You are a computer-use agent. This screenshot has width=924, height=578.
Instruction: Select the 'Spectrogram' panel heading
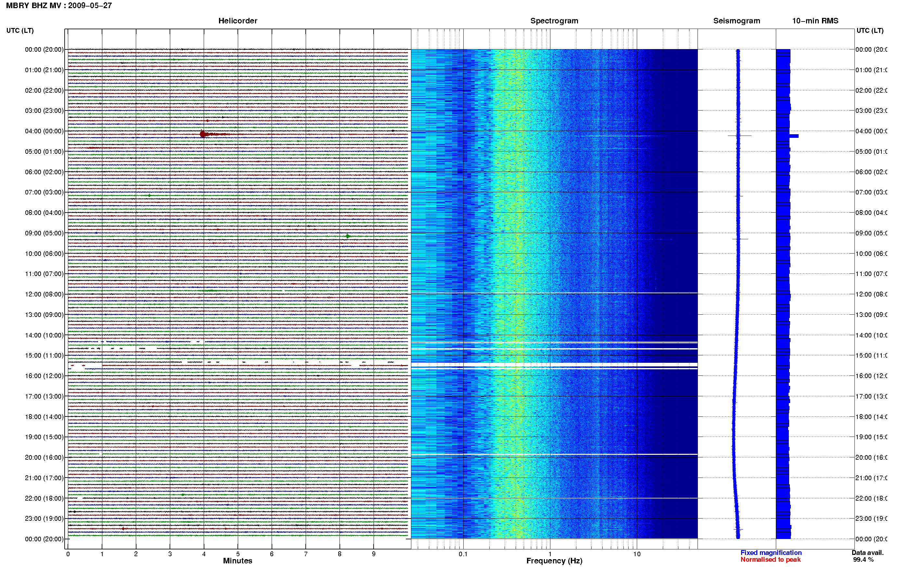(x=554, y=21)
